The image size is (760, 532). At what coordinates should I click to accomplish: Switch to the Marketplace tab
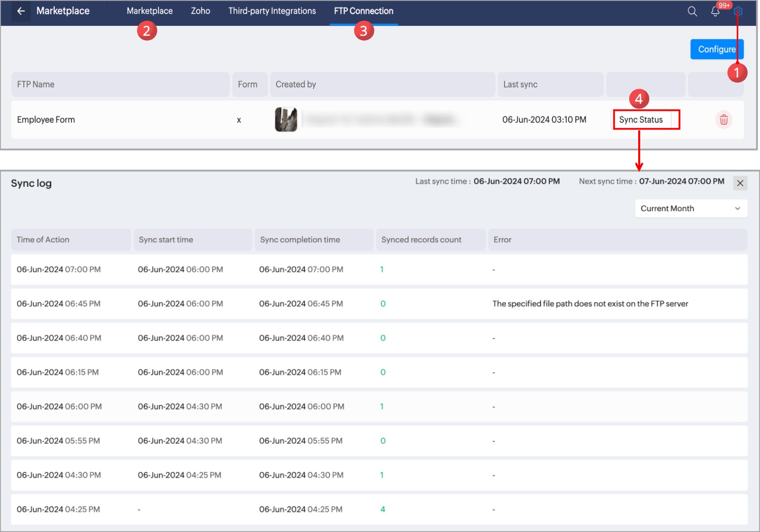pos(149,11)
